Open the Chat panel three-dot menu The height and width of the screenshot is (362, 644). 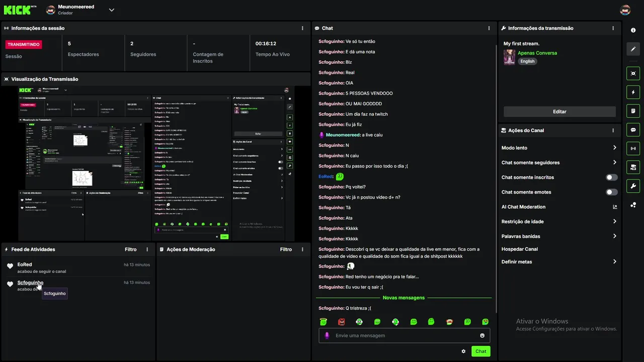point(489,28)
